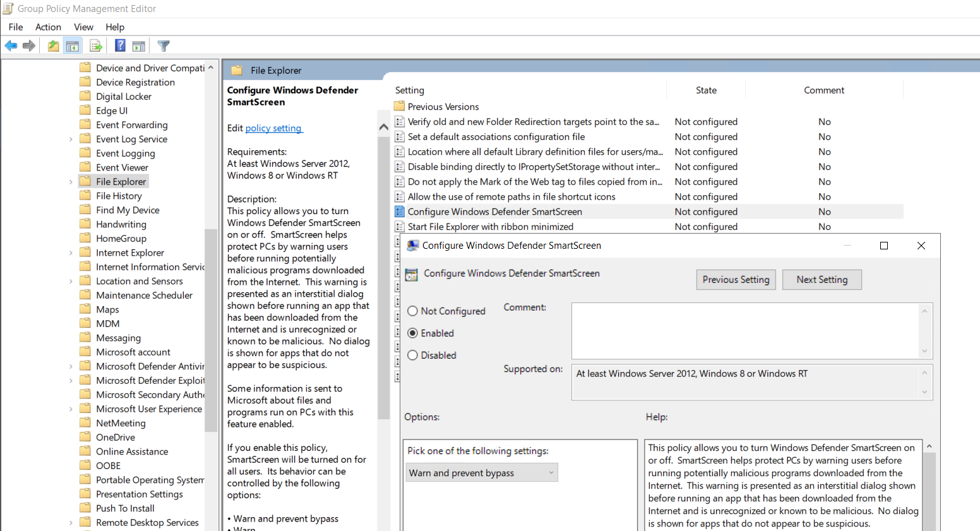Select the Push To Install tree item
The image size is (980, 531).
coord(125,508)
